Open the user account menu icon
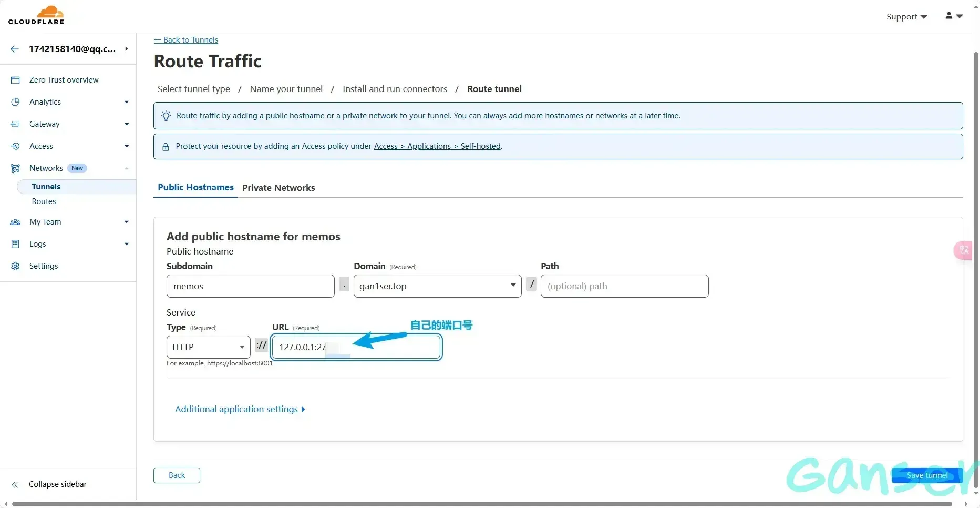The height and width of the screenshot is (508, 980). (953, 16)
